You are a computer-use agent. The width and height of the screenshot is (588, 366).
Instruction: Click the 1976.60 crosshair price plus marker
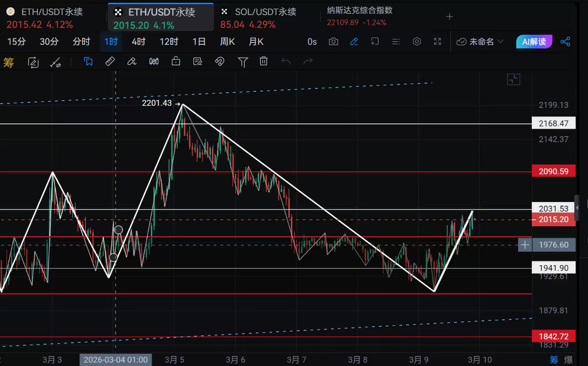pyautogui.click(x=525, y=245)
